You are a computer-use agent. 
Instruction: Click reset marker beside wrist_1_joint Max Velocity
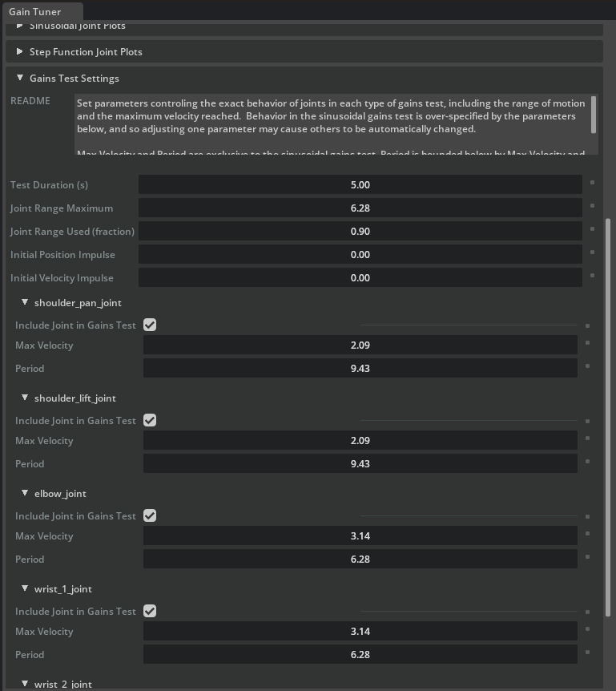point(587,629)
